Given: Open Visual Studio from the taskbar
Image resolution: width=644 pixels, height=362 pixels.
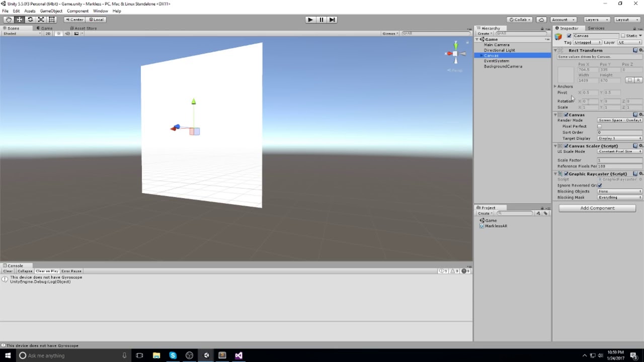Looking at the screenshot, I should [x=238, y=355].
